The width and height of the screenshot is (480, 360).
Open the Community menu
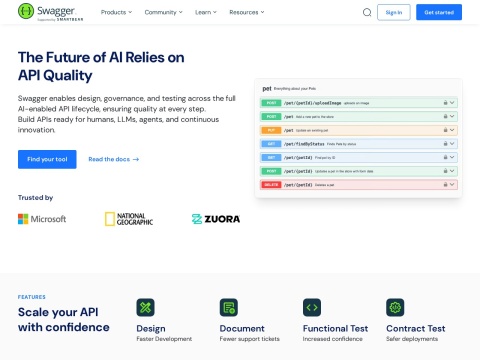pos(163,12)
